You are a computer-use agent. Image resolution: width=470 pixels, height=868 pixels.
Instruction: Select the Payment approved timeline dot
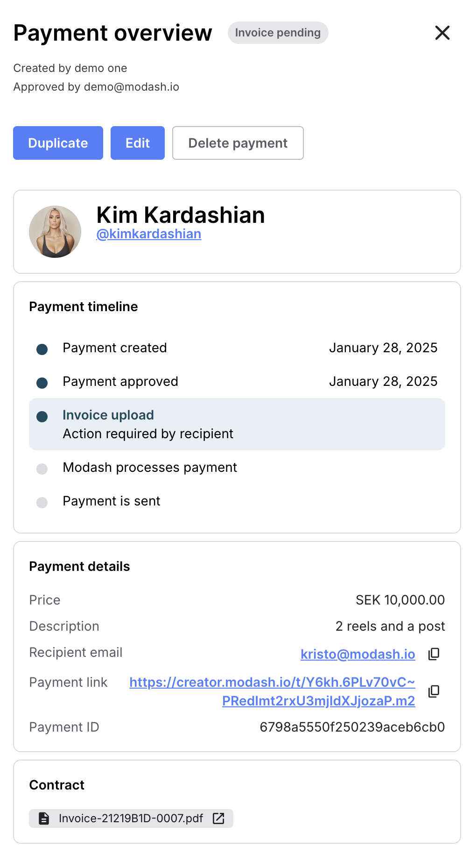tap(42, 383)
